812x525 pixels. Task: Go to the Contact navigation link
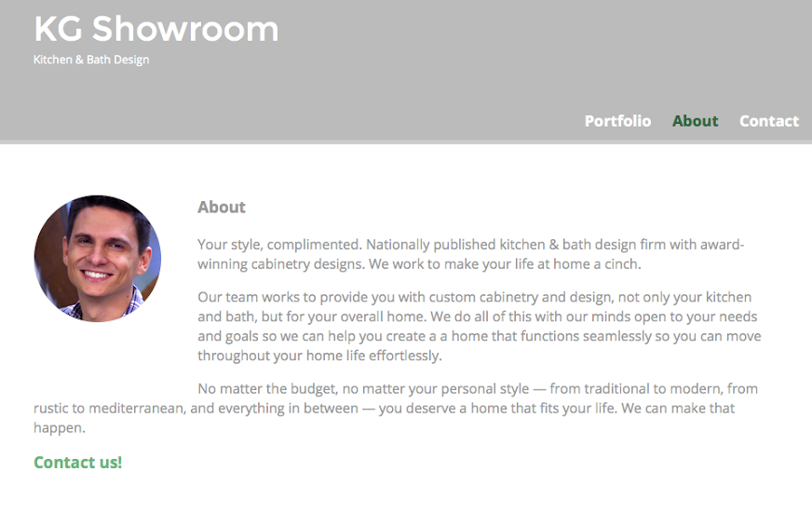(x=769, y=121)
